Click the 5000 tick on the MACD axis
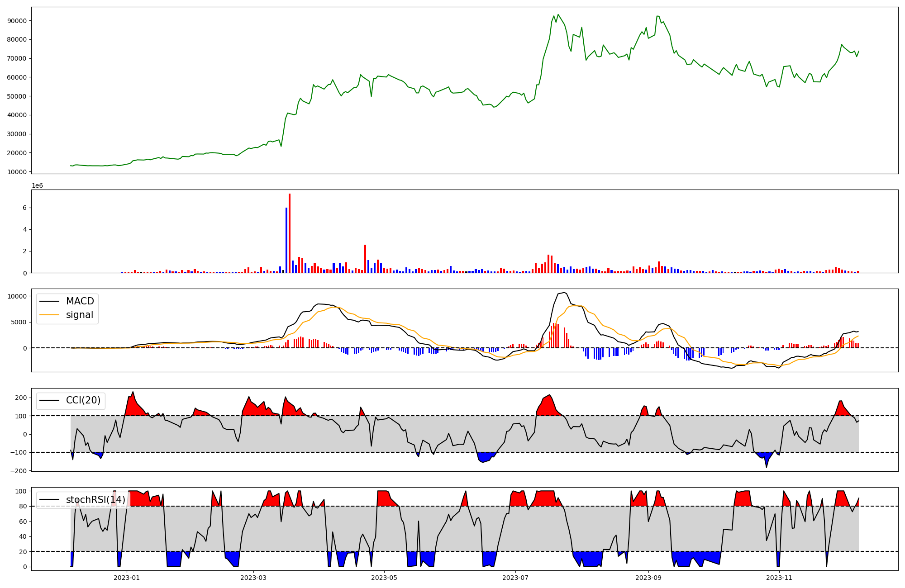Viewport: 905px width, 588px height. click(x=19, y=322)
